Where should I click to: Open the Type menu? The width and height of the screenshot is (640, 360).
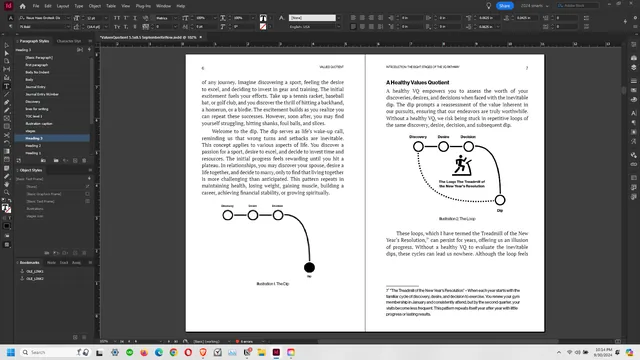(79, 6)
